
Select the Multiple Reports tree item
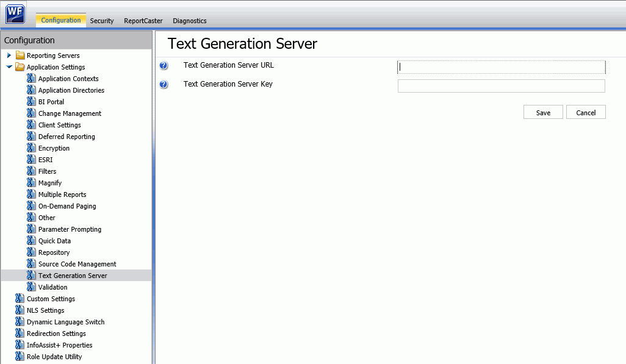click(x=62, y=194)
